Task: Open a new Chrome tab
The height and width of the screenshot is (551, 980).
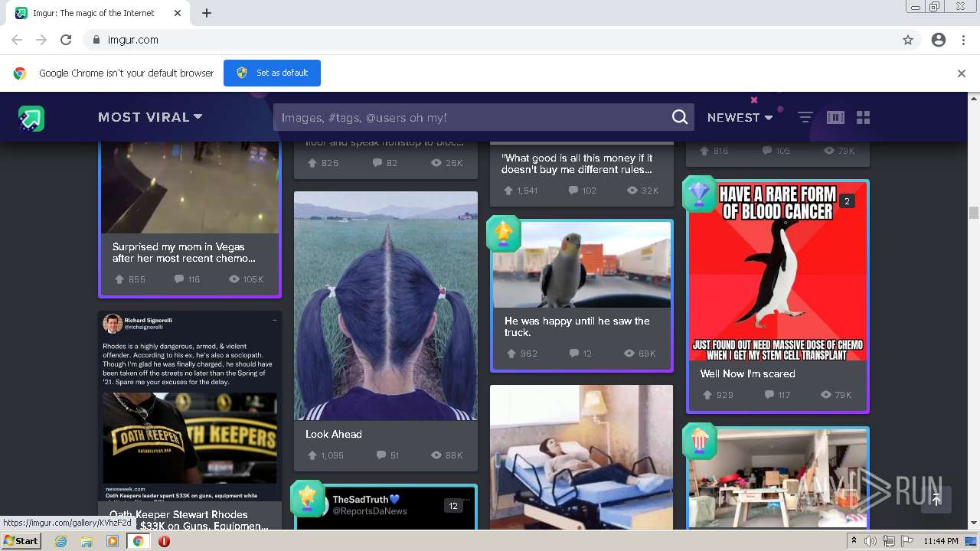Action: coord(207,13)
